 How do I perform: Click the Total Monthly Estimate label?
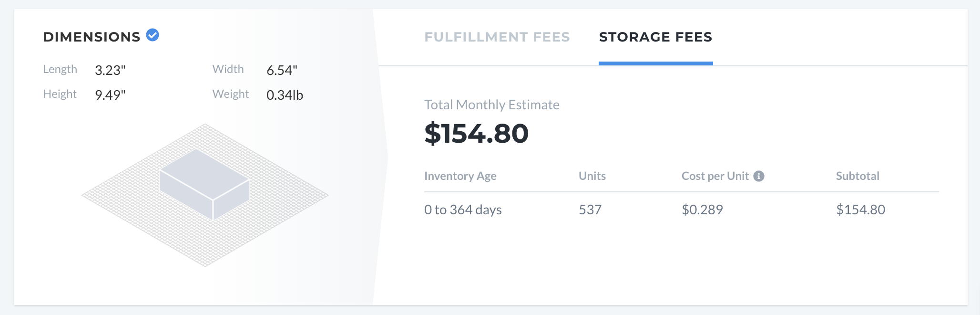pyautogui.click(x=492, y=105)
